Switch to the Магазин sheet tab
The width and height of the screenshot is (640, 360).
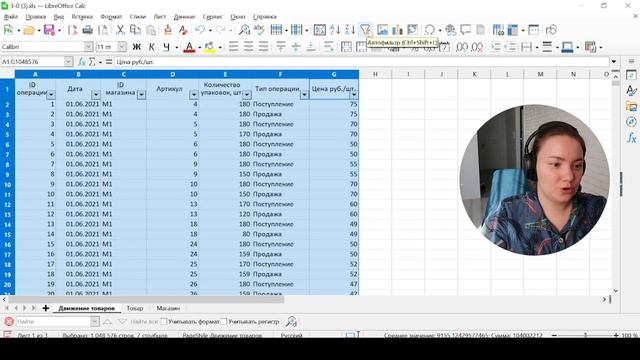click(168, 308)
